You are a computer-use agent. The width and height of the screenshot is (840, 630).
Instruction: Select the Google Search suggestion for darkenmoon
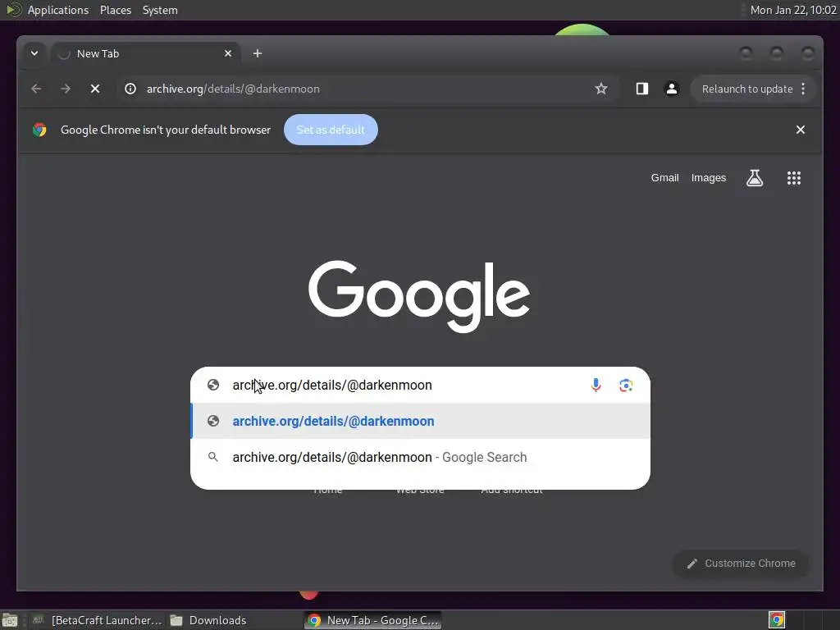(x=421, y=458)
